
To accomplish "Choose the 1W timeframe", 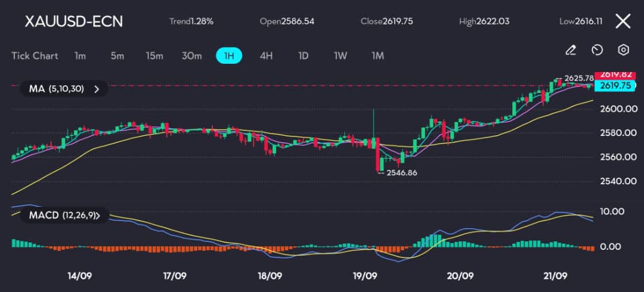I will tap(340, 56).
